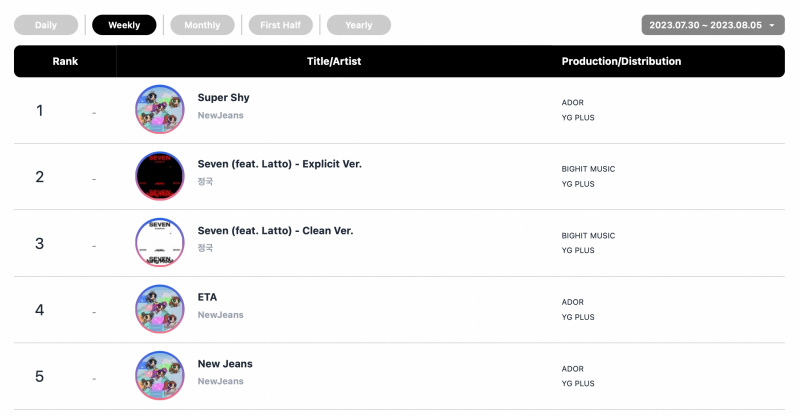Image resolution: width=800 pixels, height=416 pixels.
Task: Click the ETA song title
Action: click(x=207, y=297)
